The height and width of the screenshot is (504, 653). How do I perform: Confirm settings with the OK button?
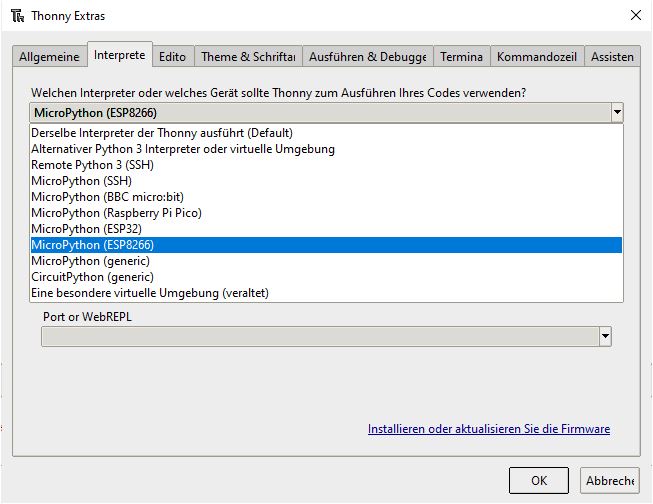click(x=538, y=480)
